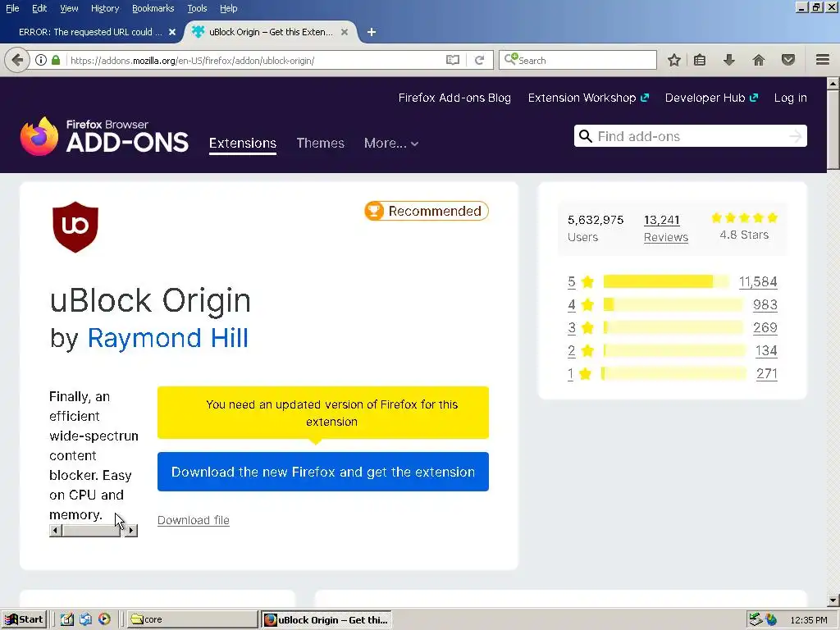Toggle Reader View icon in address bar

453,60
